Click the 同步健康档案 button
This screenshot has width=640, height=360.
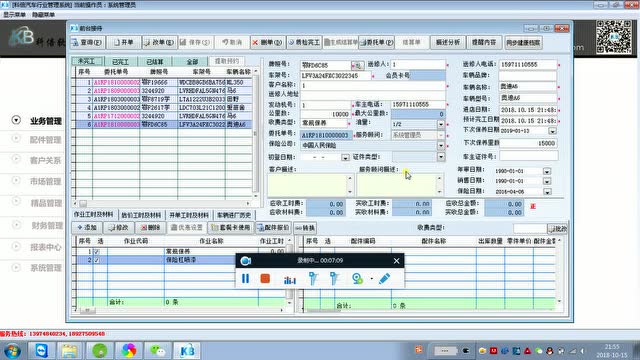click(x=523, y=42)
